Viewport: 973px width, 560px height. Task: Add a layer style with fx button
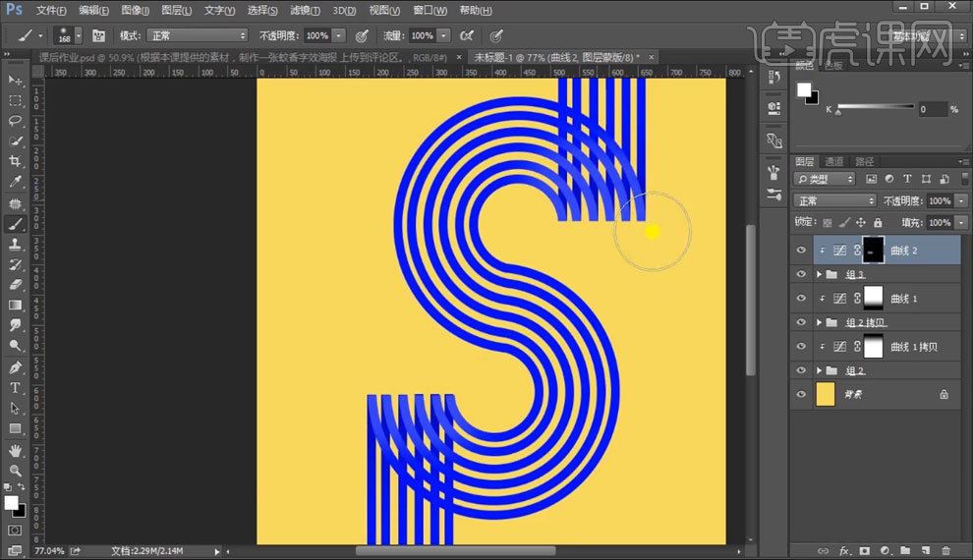point(844,550)
